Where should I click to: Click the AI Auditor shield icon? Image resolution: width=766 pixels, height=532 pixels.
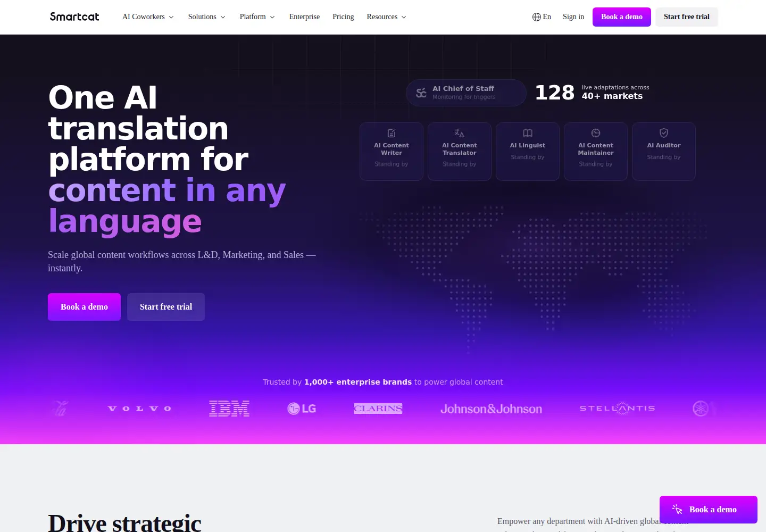[664, 133]
